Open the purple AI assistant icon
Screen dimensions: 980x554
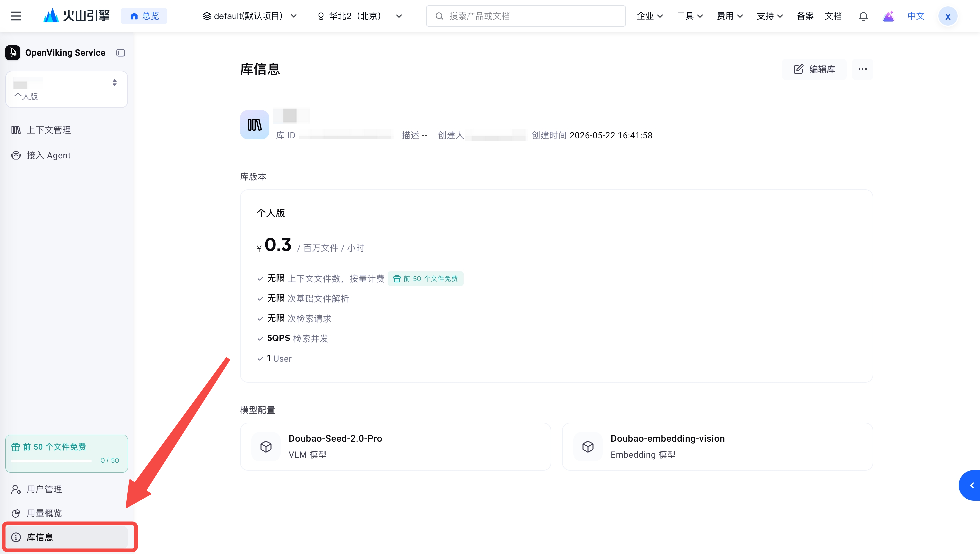click(888, 16)
